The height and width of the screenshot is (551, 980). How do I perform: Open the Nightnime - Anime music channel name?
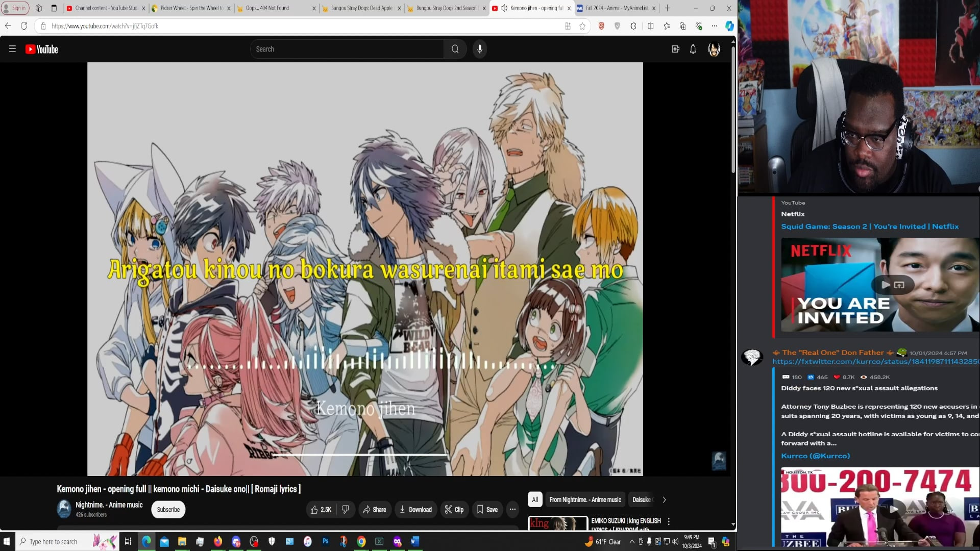tap(109, 505)
